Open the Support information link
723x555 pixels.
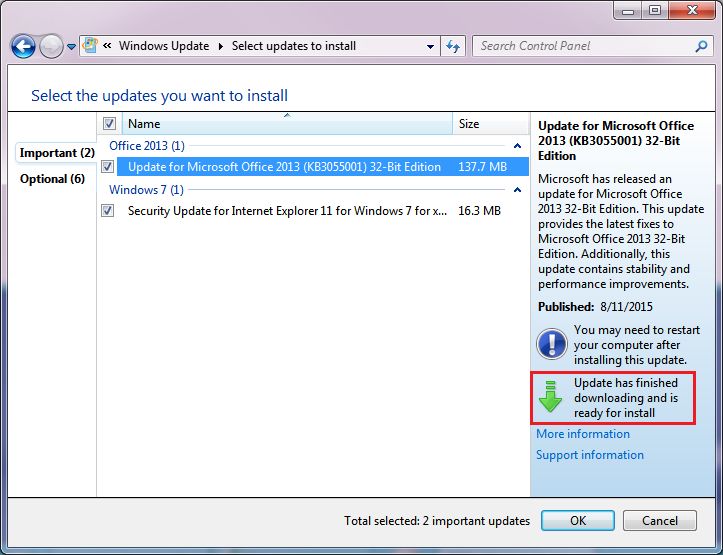click(x=590, y=455)
